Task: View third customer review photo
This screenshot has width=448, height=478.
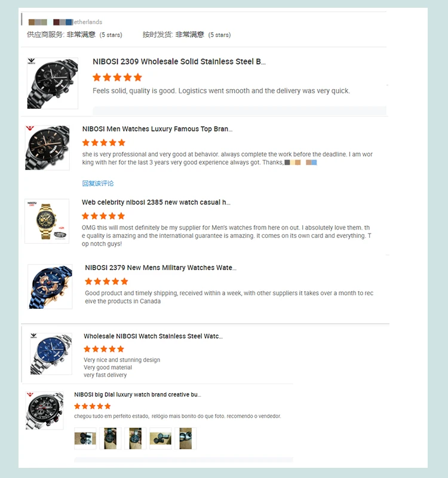Action: click(x=136, y=439)
